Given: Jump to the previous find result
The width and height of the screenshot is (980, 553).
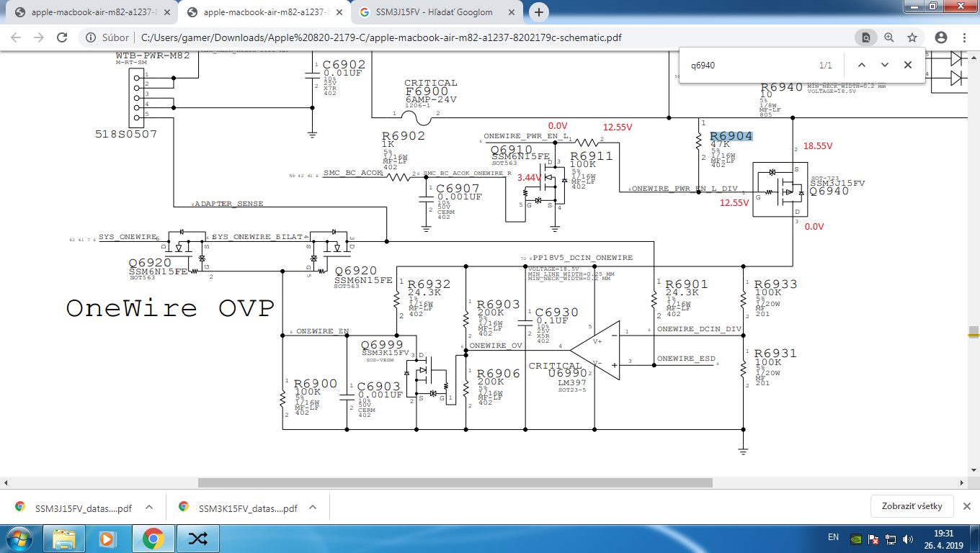Looking at the screenshot, I should [862, 65].
